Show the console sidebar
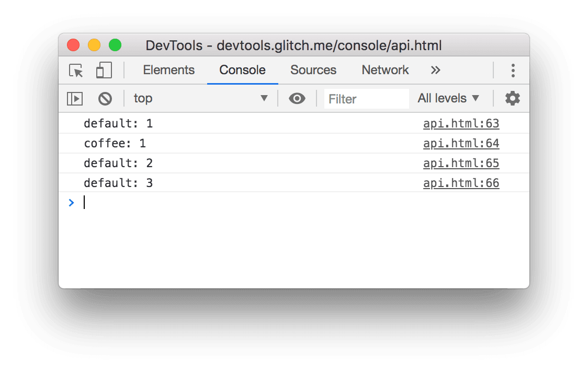Viewport: 588px width, 372px height. (x=74, y=98)
